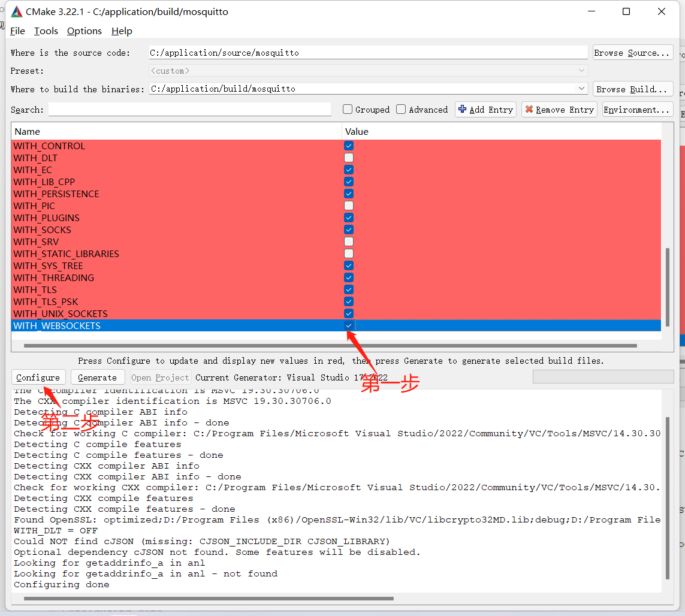This screenshot has height=616, width=685.
Task: Enable the Advanced checkbox
Action: 401,109
